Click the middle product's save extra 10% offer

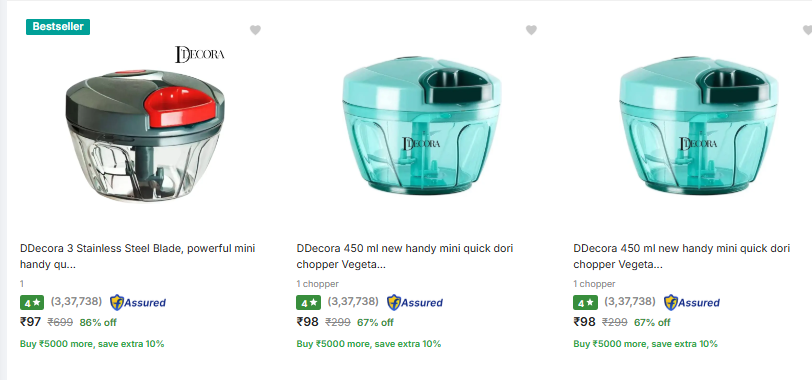click(369, 344)
